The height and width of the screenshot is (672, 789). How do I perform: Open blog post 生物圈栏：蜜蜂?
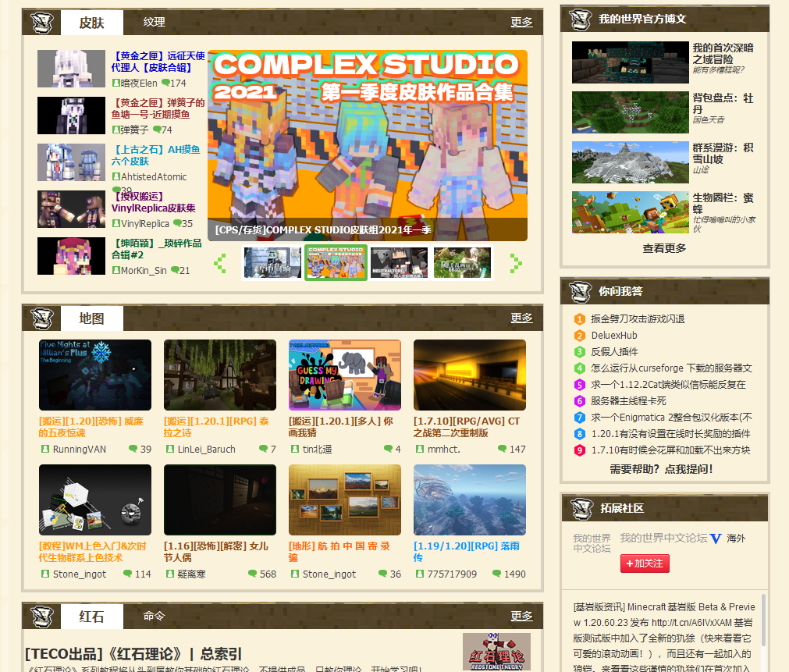[x=723, y=204]
